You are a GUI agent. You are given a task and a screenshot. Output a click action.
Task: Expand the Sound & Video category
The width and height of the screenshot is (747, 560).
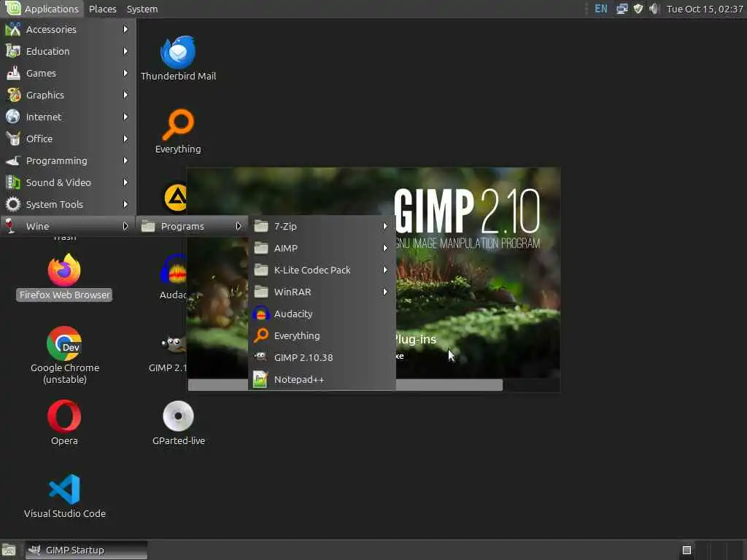(68, 183)
